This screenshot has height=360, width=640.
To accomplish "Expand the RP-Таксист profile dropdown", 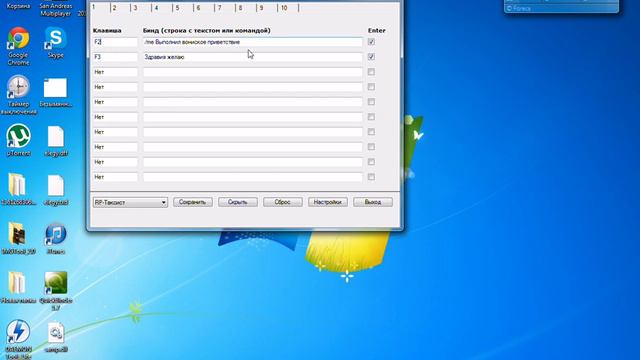I will (130, 202).
